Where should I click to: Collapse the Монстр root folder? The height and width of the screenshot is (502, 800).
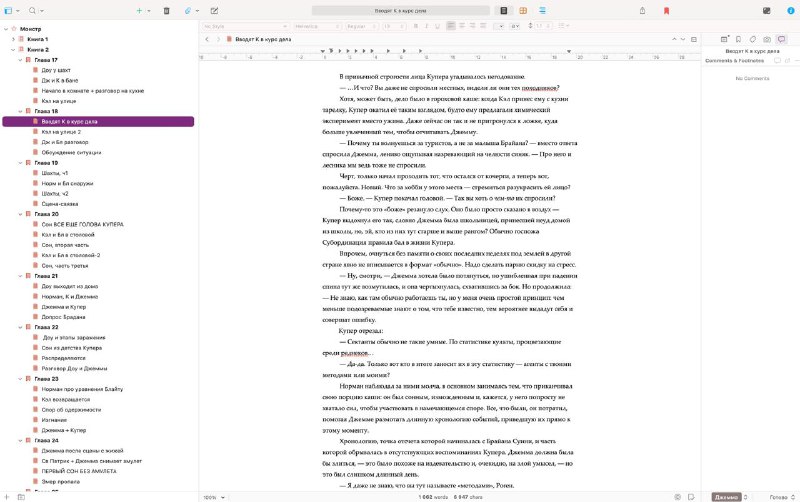pyautogui.click(x=6, y=29)
